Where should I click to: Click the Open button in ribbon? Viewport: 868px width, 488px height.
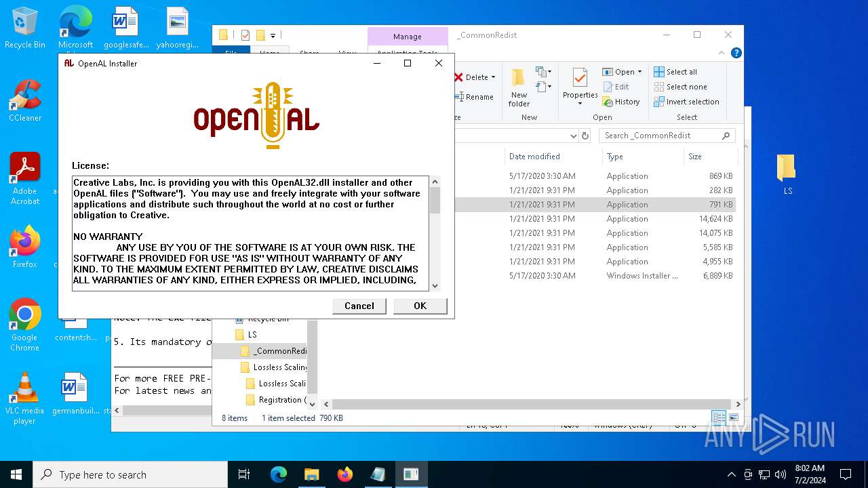[x=619, y=72]
